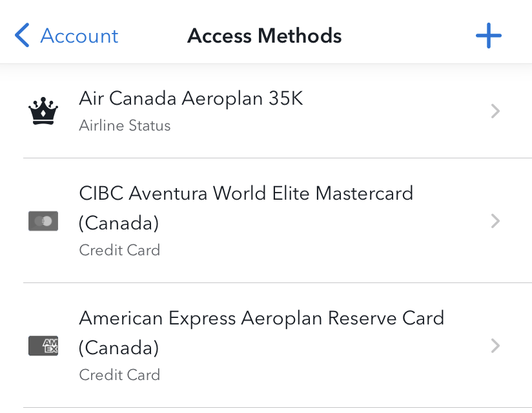Image resolution: width=532 pixels, height=413 pixels.
Task: Click the Airline Status subtitle text
Action: [125, 125]
